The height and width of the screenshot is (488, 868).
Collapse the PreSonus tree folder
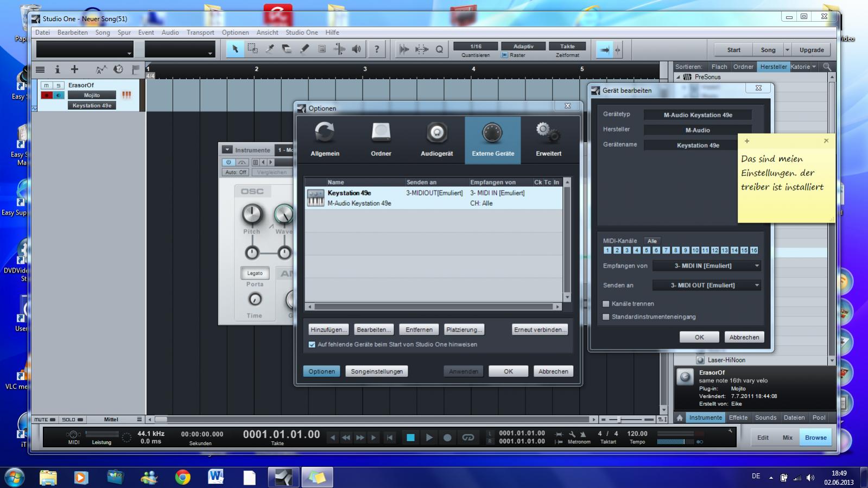[678, 77]
